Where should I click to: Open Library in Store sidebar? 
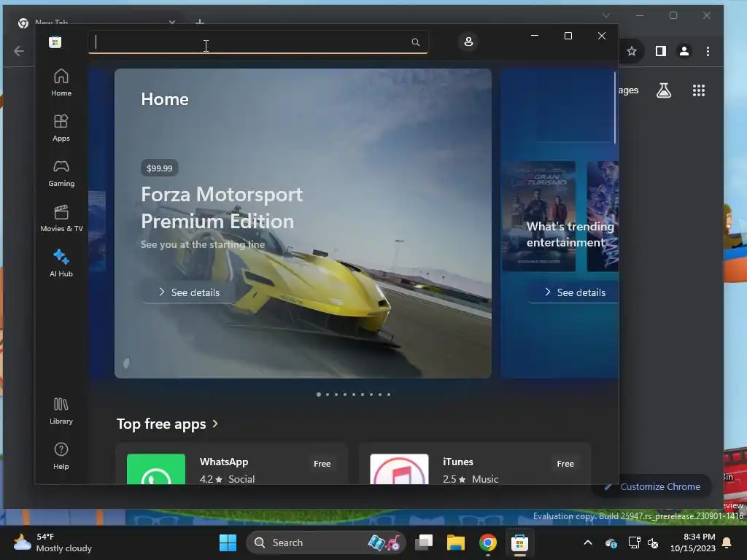coord(61,411)
